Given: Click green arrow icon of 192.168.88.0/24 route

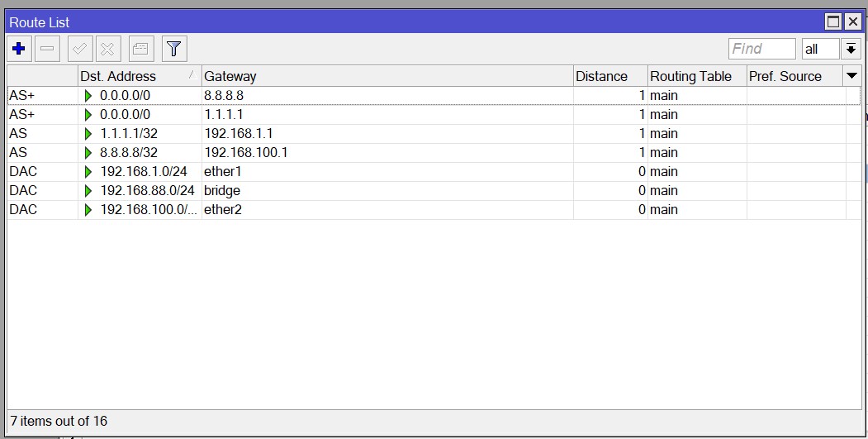Looking at the screenshot, I should tap(88, 191).
